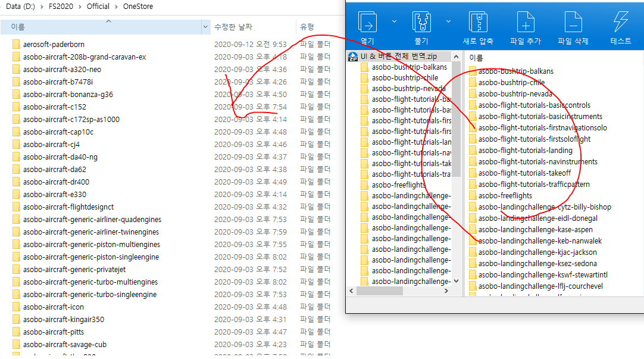
Task: Select asobo-landingchallenge-kswf-stewartintl in archive list
Action: pos(543,275)
